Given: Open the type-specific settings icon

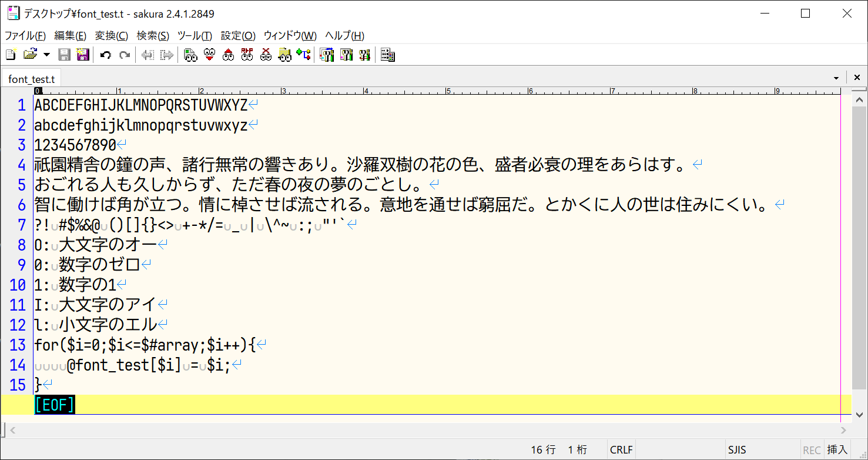Looking at the screenshot, I should [x=346, y=55].
